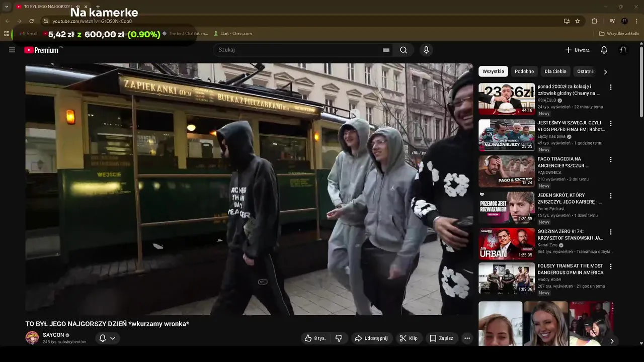Click the Zapisz save button
The width and height of the screenshot is (644, 362).
(441, 338)
